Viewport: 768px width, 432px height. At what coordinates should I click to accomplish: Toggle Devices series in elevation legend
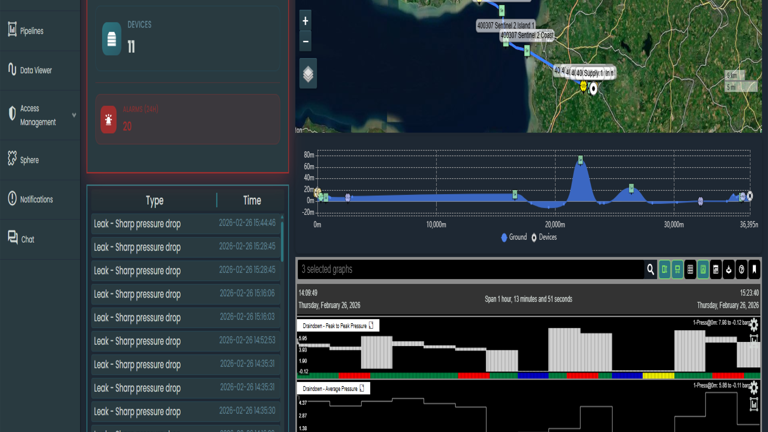(545, 238)
